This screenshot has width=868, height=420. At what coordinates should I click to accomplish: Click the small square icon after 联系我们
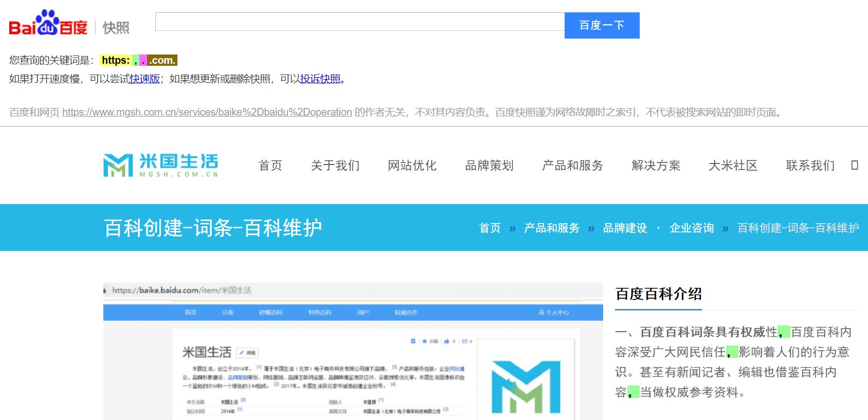(x=855, y=166)
